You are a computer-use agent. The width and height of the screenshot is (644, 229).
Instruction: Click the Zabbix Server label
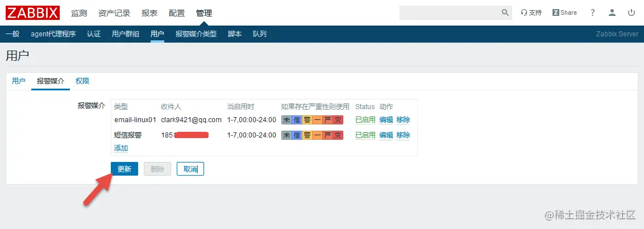click(617, 34)
